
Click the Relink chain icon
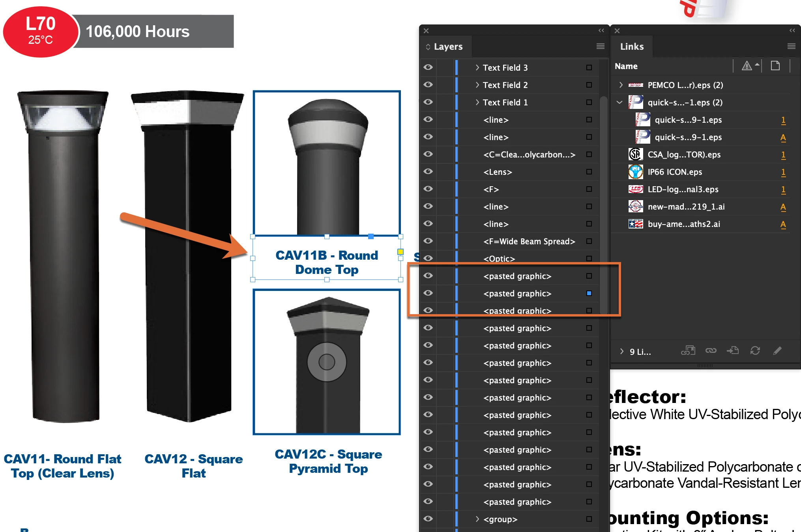pos(711,350)
